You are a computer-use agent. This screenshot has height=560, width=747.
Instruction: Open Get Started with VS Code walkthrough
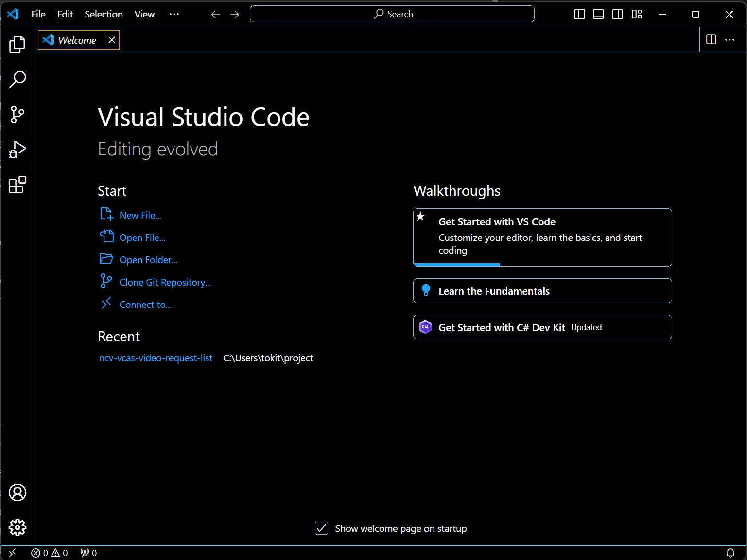(x=542, y=237)
